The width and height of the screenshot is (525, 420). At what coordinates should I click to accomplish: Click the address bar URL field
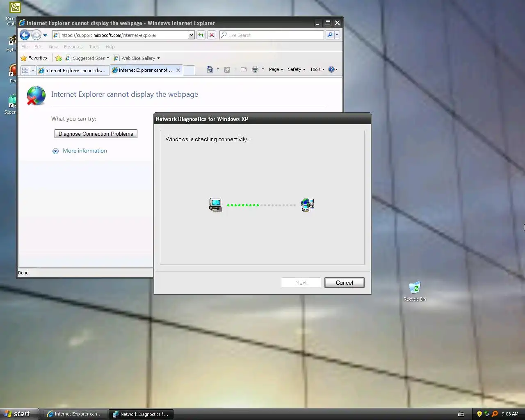[120, 35]
